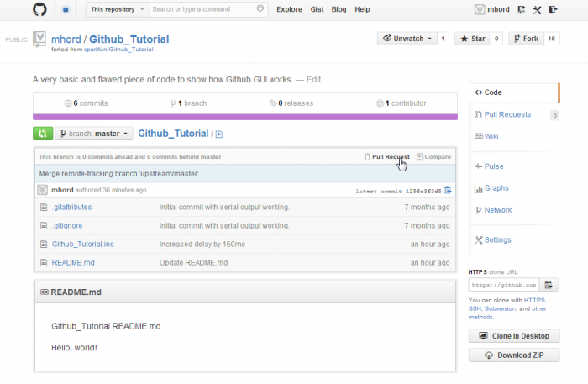Click the README.md file row icon
This screenshot has width=588, height=384.
pos(44,262)
